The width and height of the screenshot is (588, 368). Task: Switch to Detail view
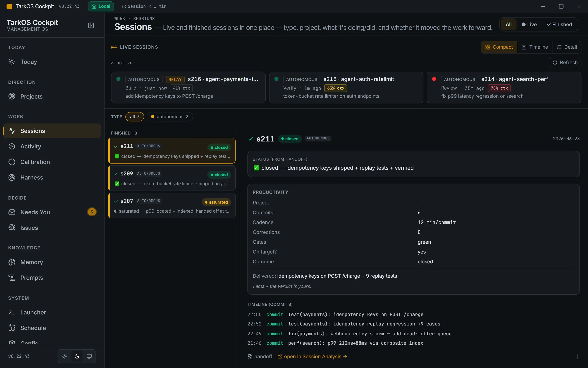pyautogui.click(x=567, y=47)
